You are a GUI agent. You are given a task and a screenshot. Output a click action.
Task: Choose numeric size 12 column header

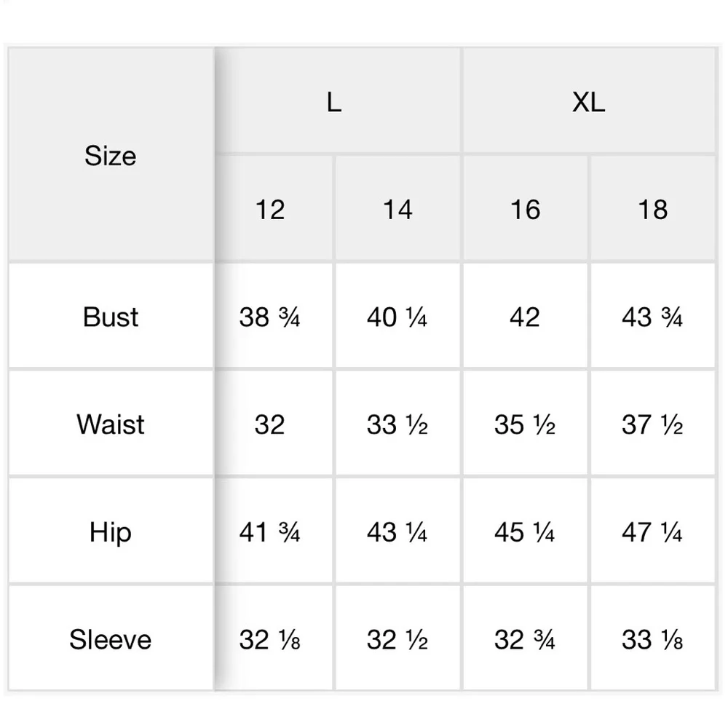tap(274, 208)
